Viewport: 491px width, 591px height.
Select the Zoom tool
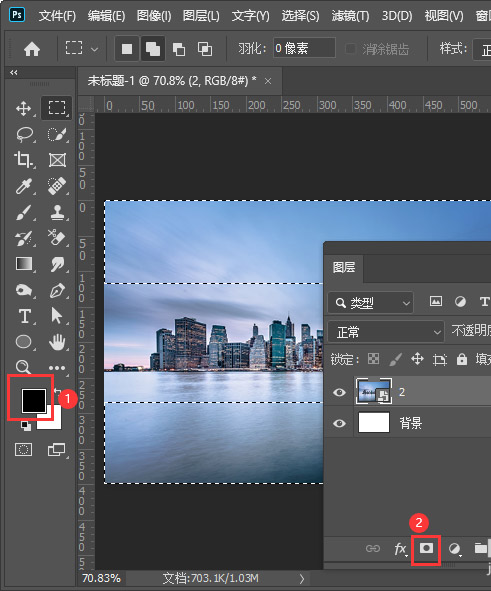click(23, 367)
